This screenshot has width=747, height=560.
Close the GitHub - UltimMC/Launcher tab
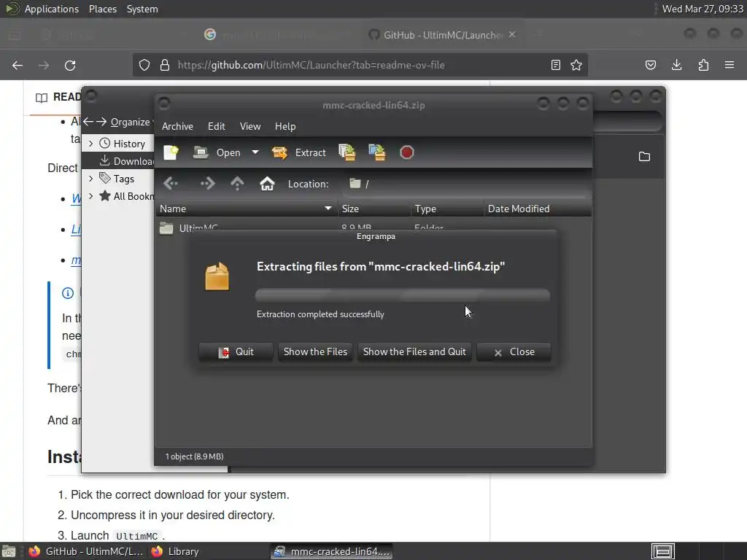pyautogui.click(x=512, y=35)
